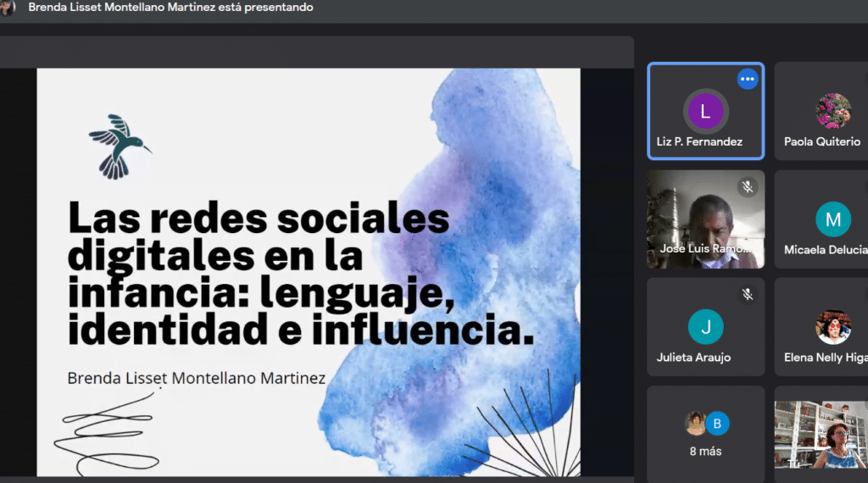This screenshot has width=868, height=483.
Task: Click the '8 más' text
Action: pos(706,452)
